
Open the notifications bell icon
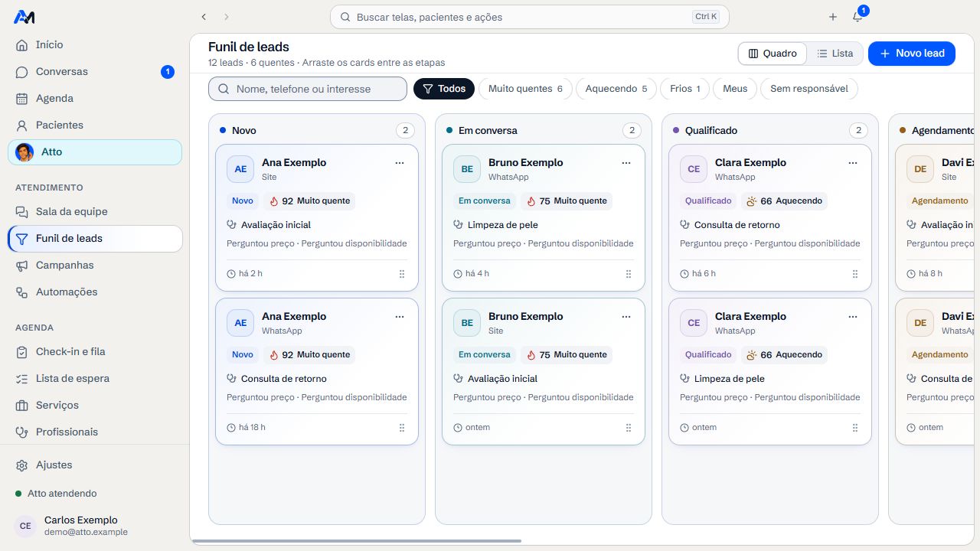857,17
